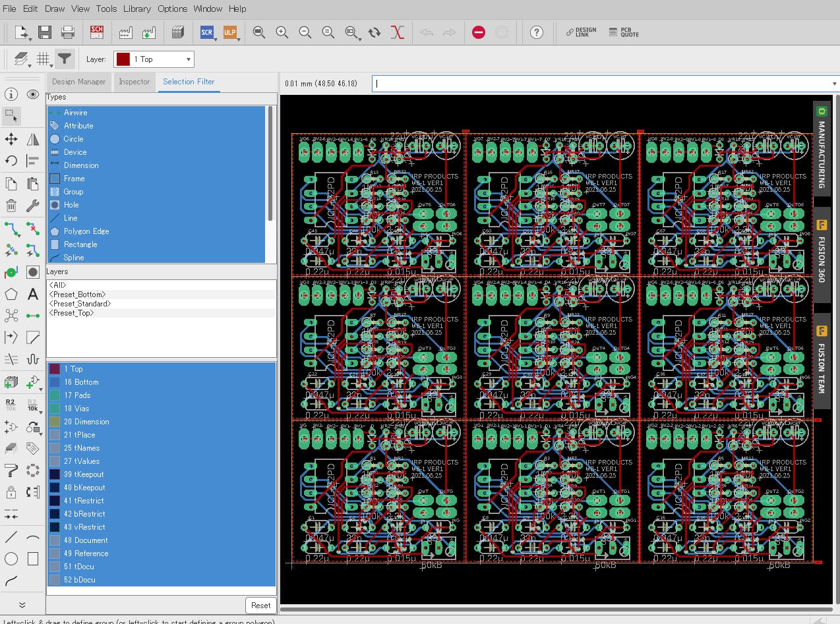
Task: Click the Reset button
Action: [260, 605]
